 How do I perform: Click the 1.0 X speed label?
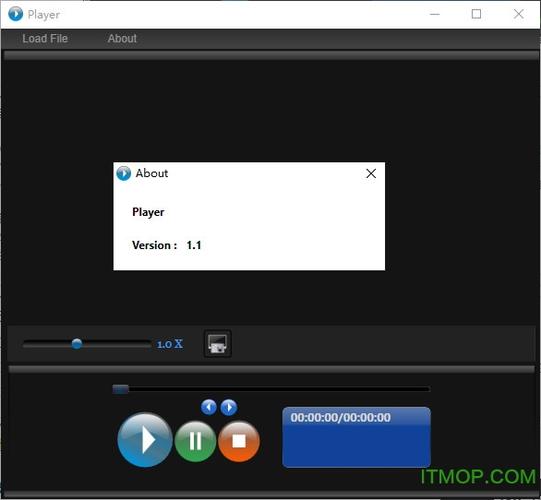(170, 344)
